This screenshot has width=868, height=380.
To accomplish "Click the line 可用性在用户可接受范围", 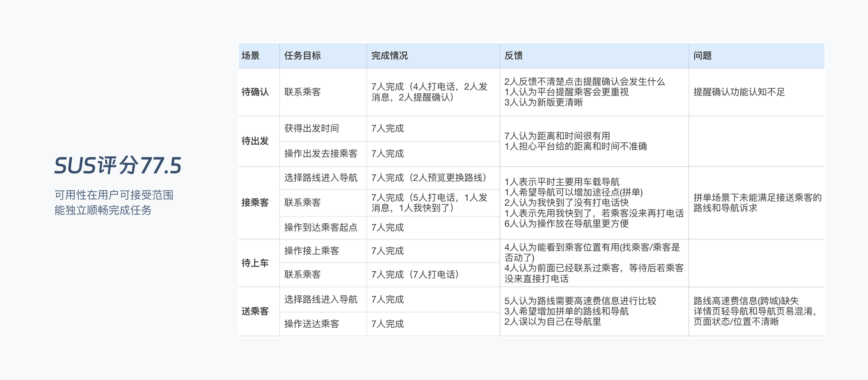I will point(114,195).
